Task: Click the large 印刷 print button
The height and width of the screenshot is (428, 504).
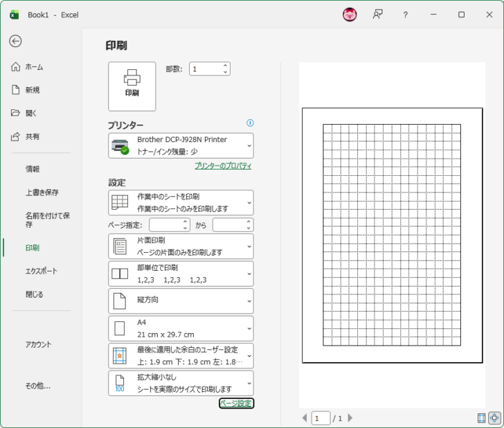Action: coord(132,87)
